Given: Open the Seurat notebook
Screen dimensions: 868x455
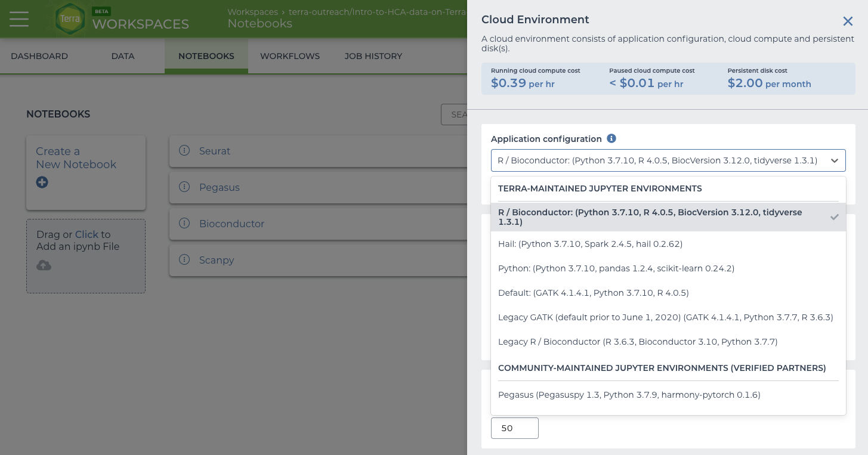Looking at the screenshot, I should (215, 151).
